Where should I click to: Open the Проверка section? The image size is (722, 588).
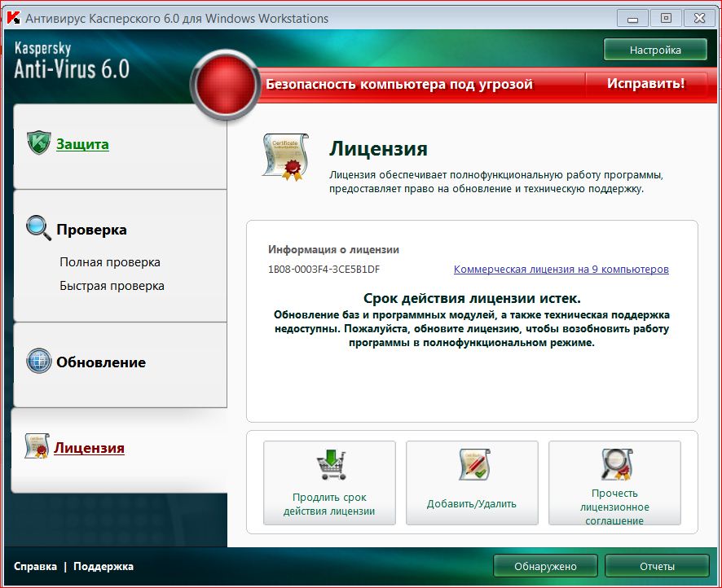coord(91,230)
